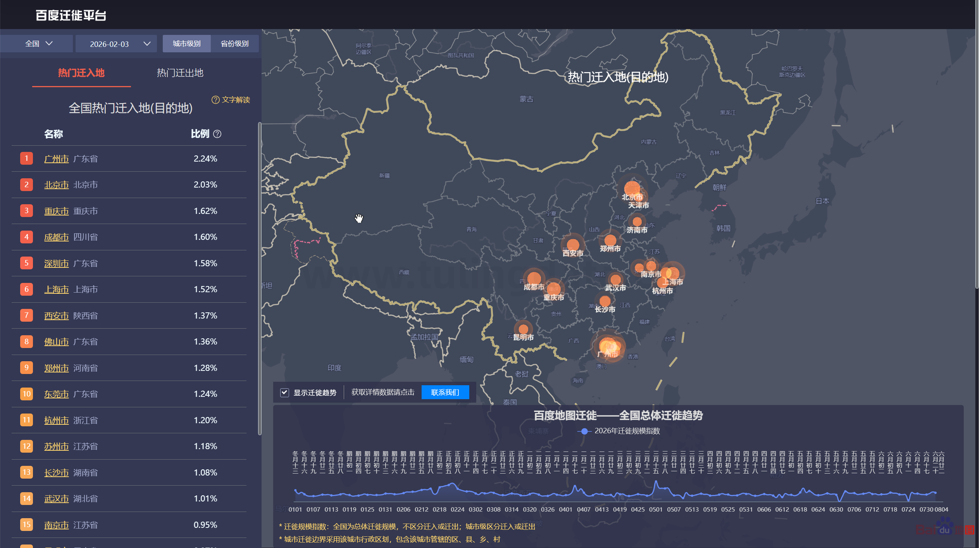Select the 热门迁入地 tab

[81, 73]
